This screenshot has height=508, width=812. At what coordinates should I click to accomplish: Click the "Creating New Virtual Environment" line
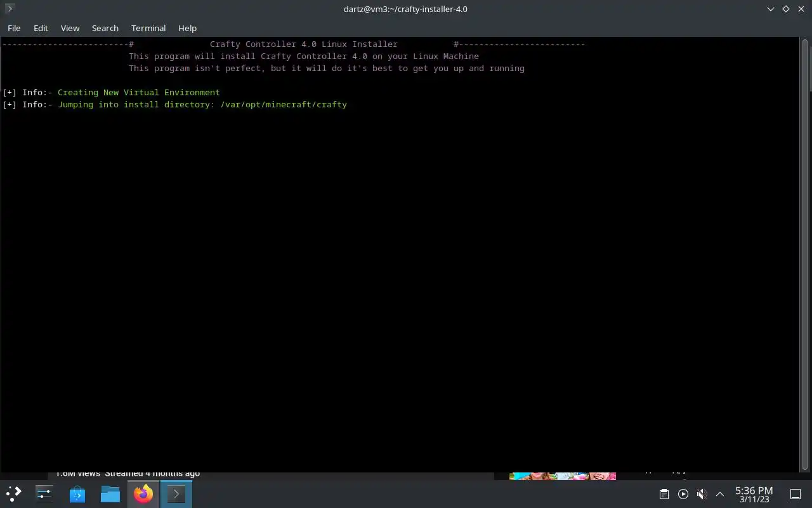(x=138, y=92)
